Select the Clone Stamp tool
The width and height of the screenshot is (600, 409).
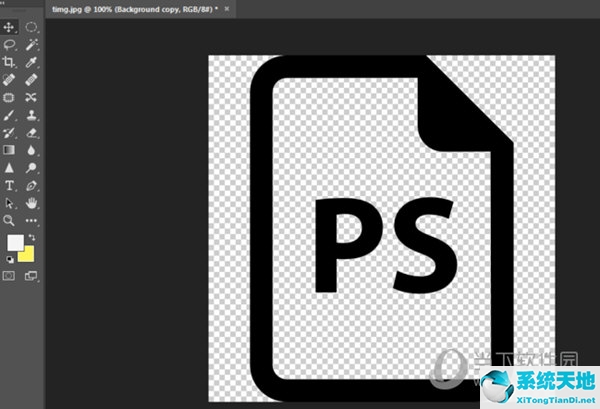click(x=32, y=114)
